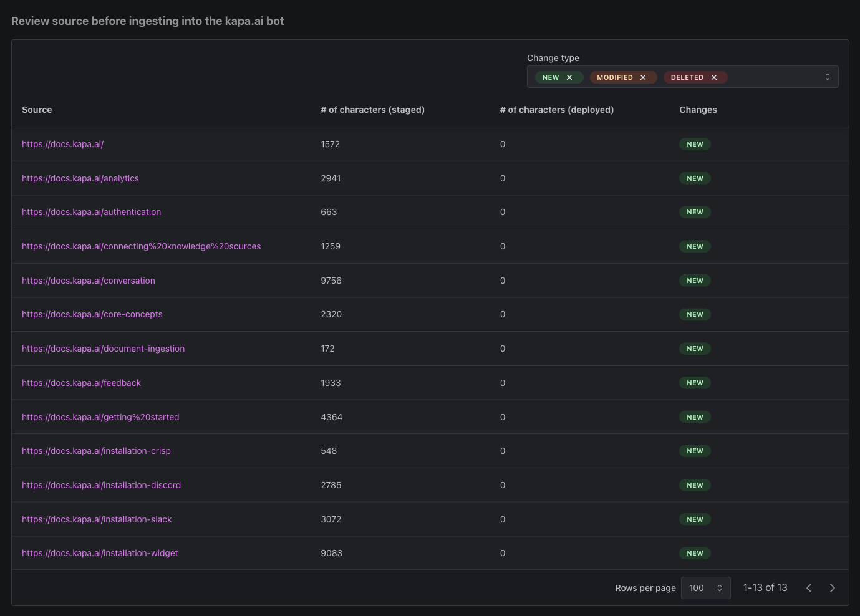Click the # of characters (deployed) header
The height and width of the screenshot is (616, 860).
[557, 110]
